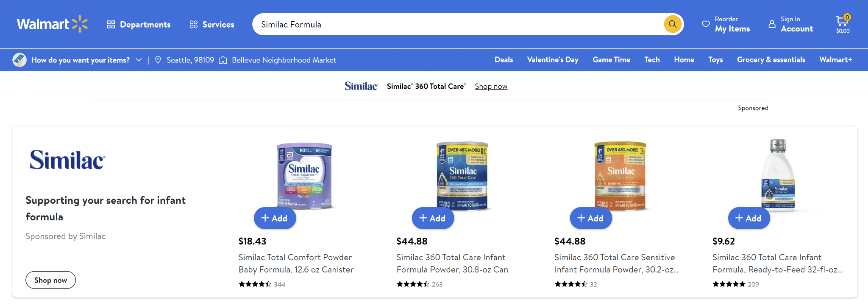Screen dimensions: 868x306
Task: Click the yellow search magnifier icon
Action: coord(673,24)
